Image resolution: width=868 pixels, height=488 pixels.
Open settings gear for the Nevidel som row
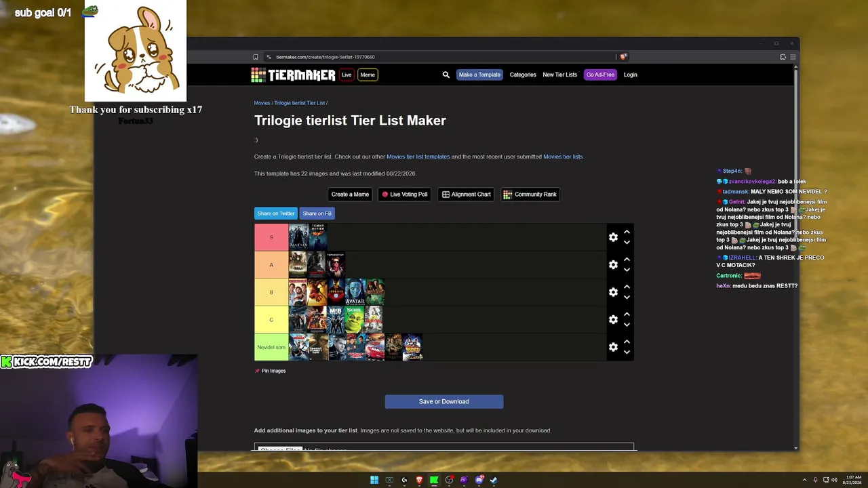tap(613, 347)
